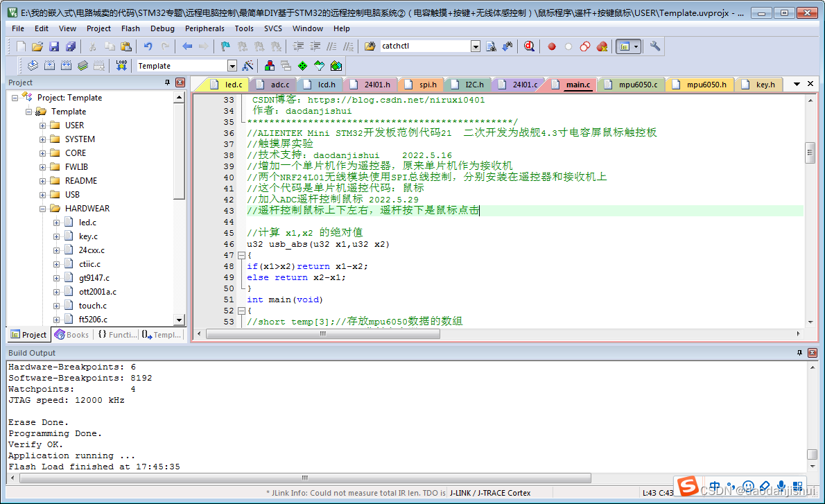825x504 pixels.
Task: Click the Build Output horizontal scrollbar thumb
Action: (305, 478)
